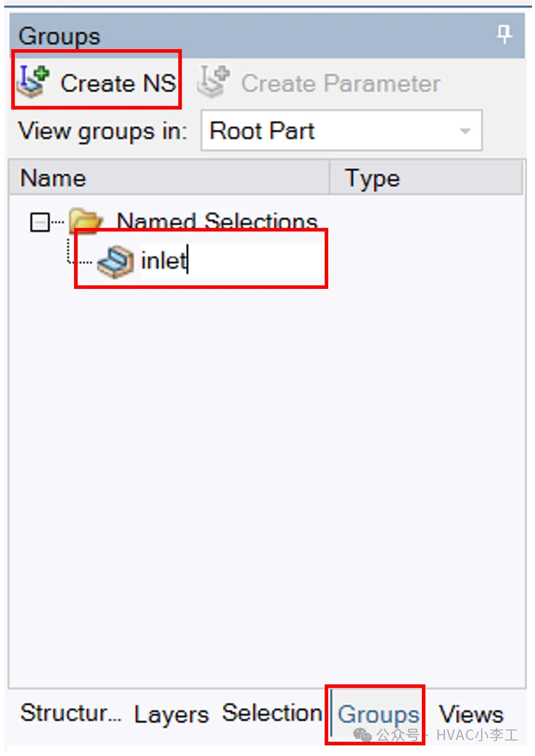535x756 pixels.
Task: Click inside the inlet name edit field
Action: click(231, 261)
